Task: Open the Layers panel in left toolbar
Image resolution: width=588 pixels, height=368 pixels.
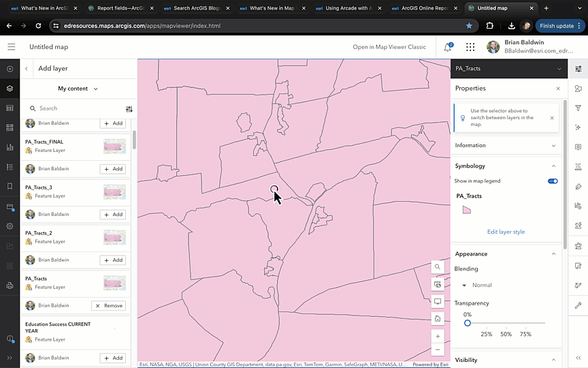Action: point(10,89)
